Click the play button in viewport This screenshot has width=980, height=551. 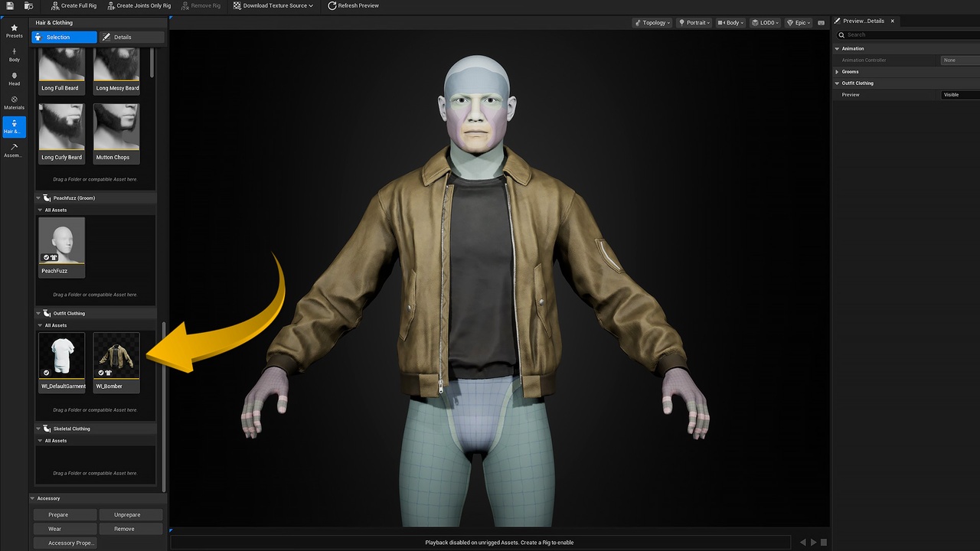813,543
